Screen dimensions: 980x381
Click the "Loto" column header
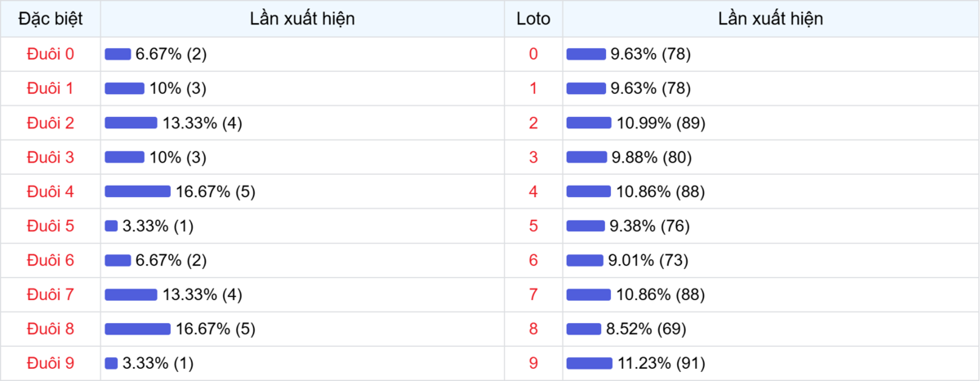click(x=533, y=19)
